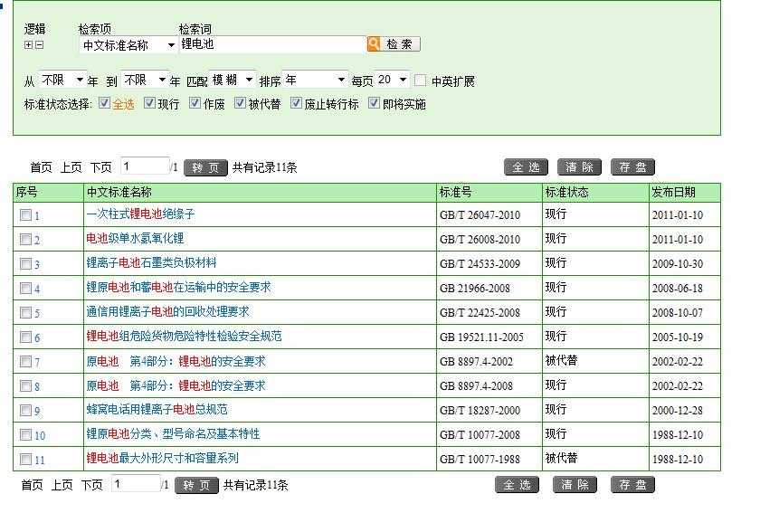Screen dimensions: 779x532
Task: Check the box for row 10
Action: point(26,434)
